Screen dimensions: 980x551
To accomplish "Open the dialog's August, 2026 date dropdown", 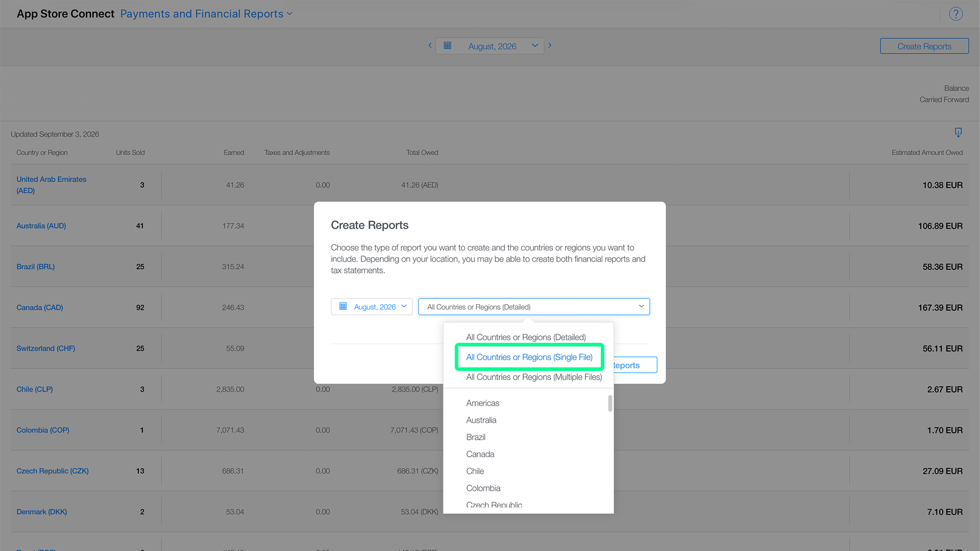I will (x=372, y=307).
